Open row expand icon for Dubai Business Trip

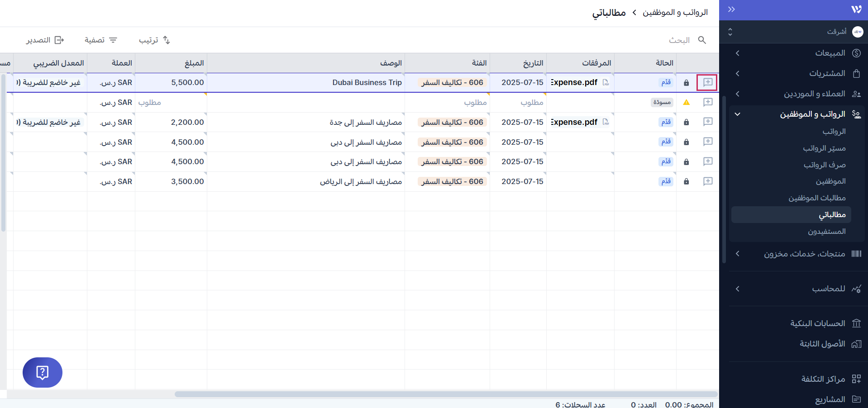point(707,82)
